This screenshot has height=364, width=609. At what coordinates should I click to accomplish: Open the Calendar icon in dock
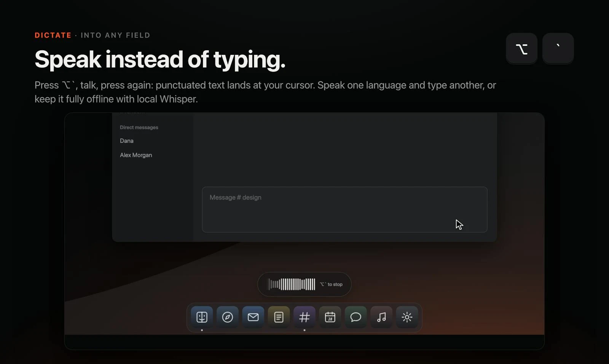[x=330, y=317]
